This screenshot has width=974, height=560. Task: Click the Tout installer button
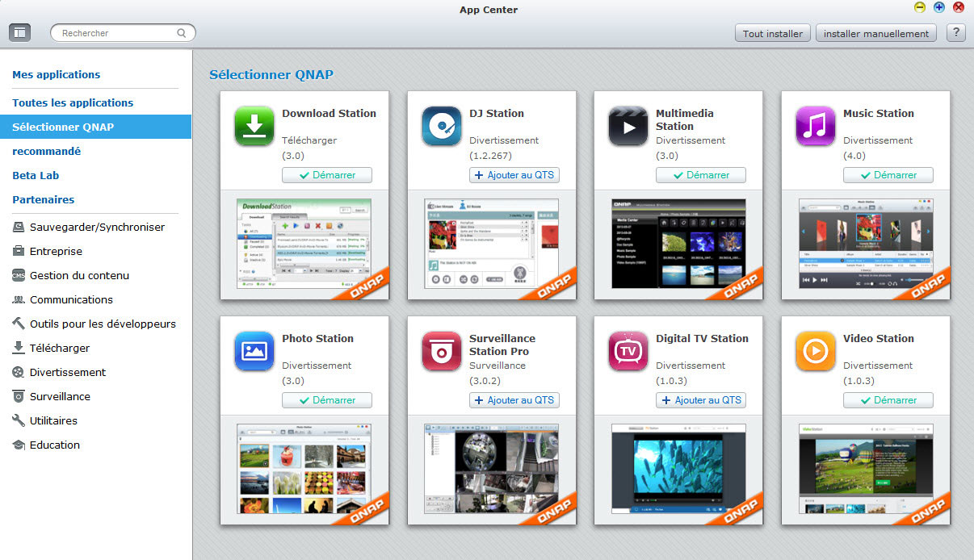coord(773,33)
